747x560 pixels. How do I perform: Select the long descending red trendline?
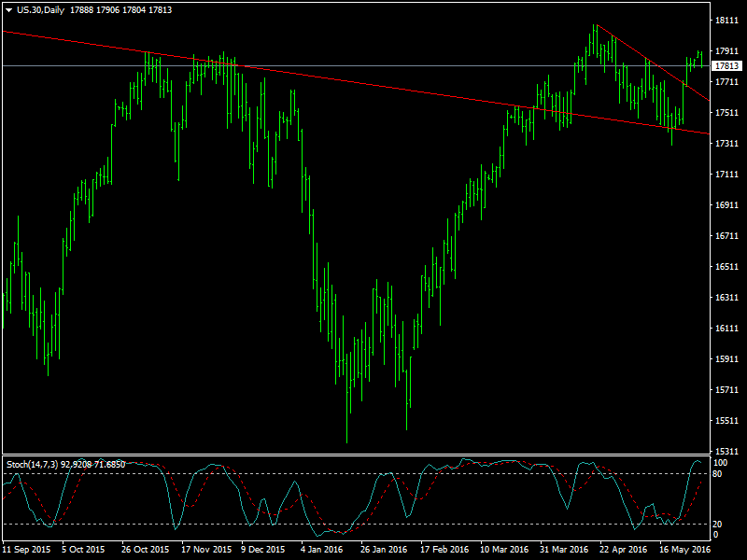(373, 84)
